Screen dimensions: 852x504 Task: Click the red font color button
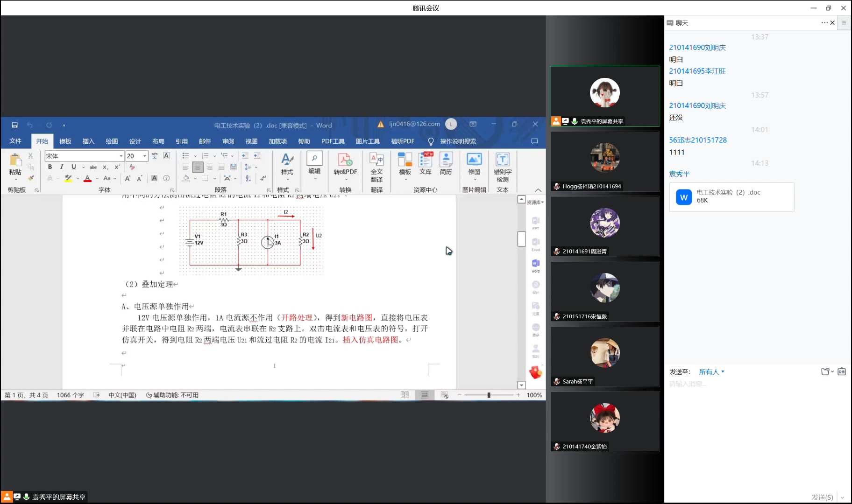pyautogui.click(x=87, y=178)
